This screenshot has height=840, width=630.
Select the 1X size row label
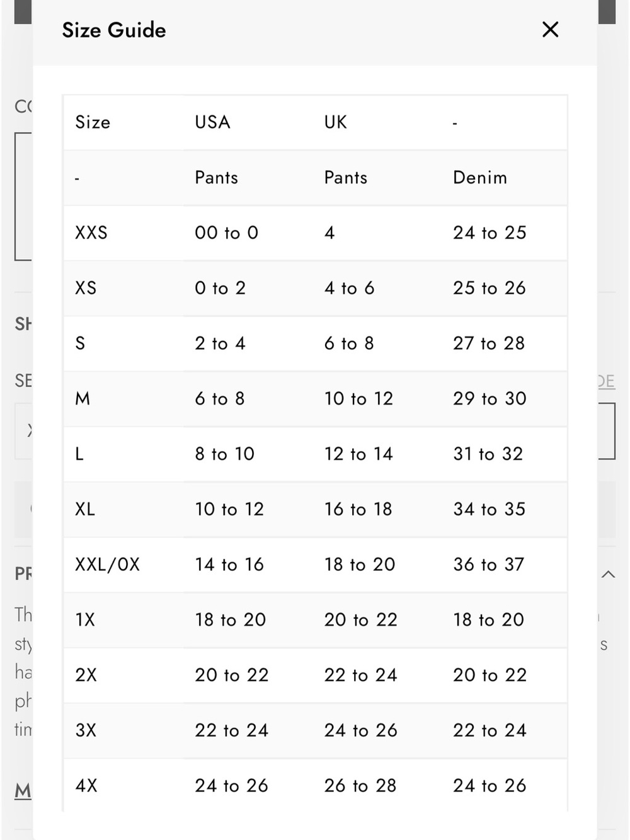click(x=85, y=620)
